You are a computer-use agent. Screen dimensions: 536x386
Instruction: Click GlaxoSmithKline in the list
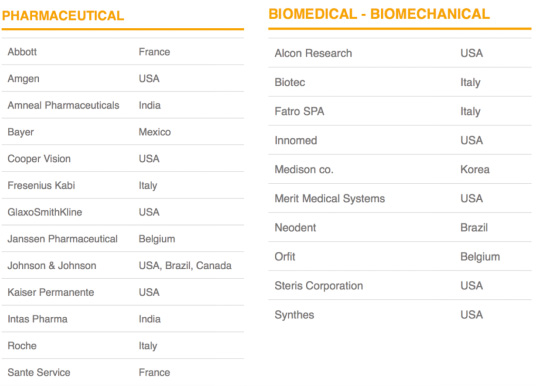point(45,212)
